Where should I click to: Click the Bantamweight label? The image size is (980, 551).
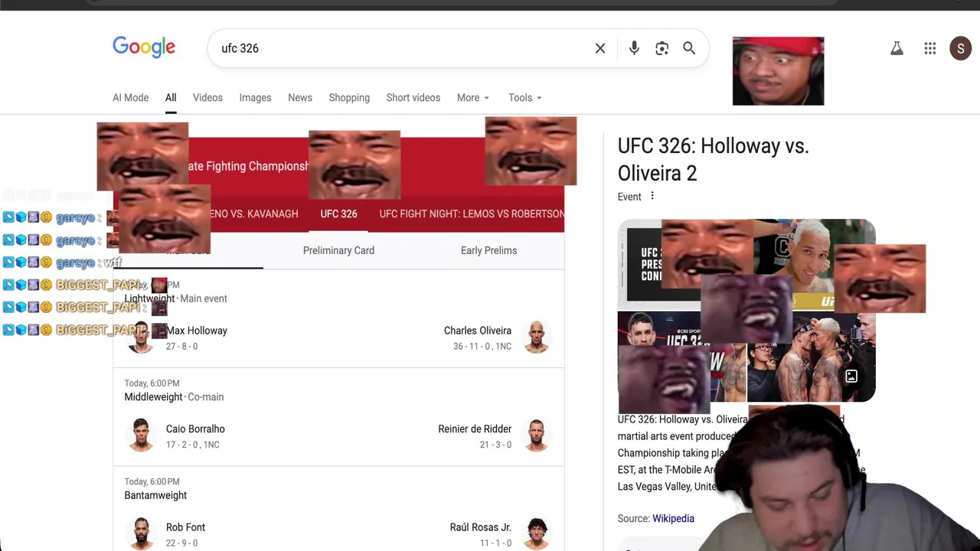(155, 495)
